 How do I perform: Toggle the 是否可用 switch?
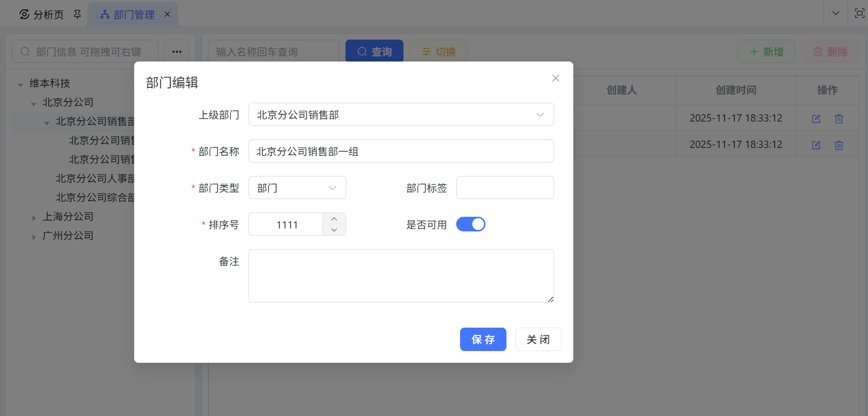[470, 224]
